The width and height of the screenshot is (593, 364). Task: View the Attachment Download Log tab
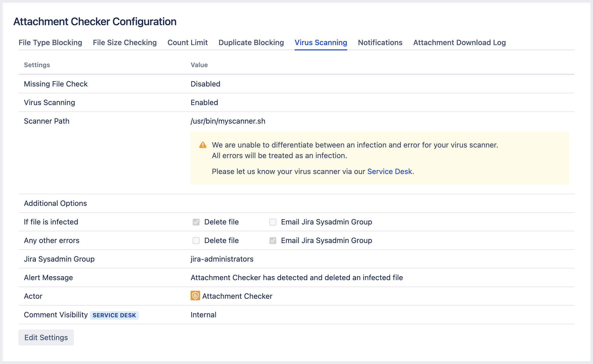coord(459,42)
